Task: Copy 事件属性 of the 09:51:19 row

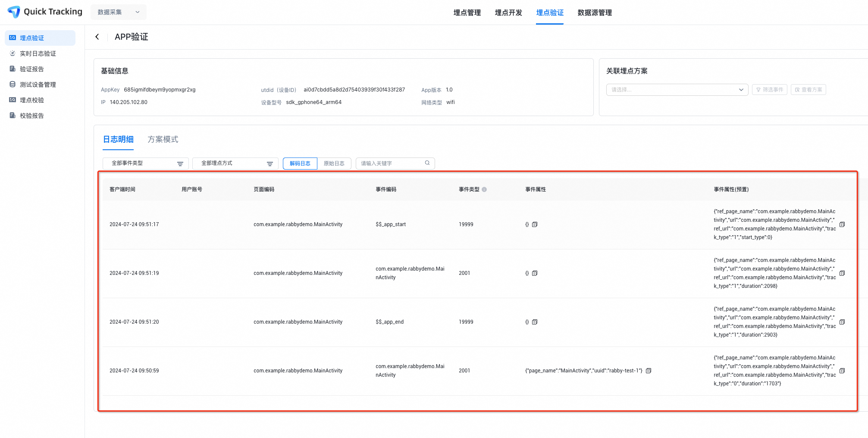Action: pos(535,273)
